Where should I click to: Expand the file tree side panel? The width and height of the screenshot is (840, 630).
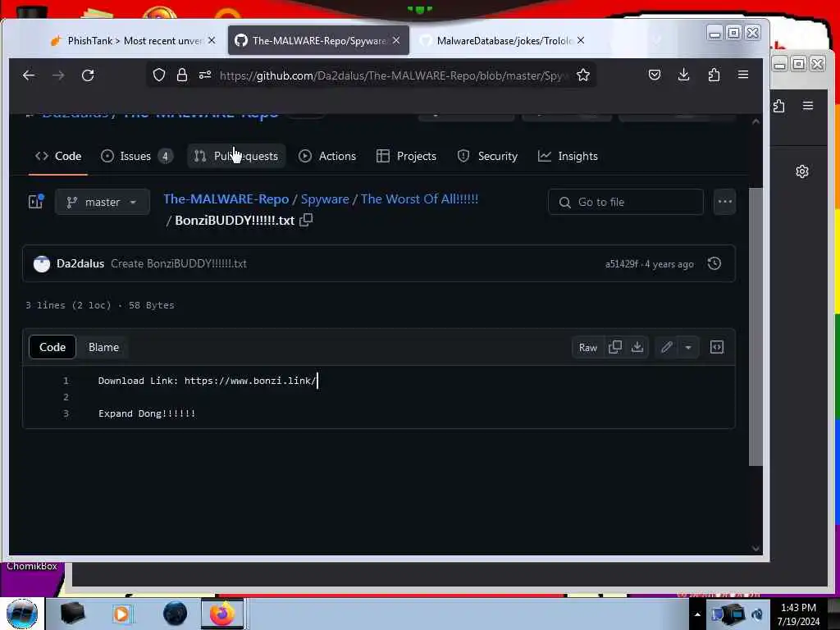click(x=36, y=202)
